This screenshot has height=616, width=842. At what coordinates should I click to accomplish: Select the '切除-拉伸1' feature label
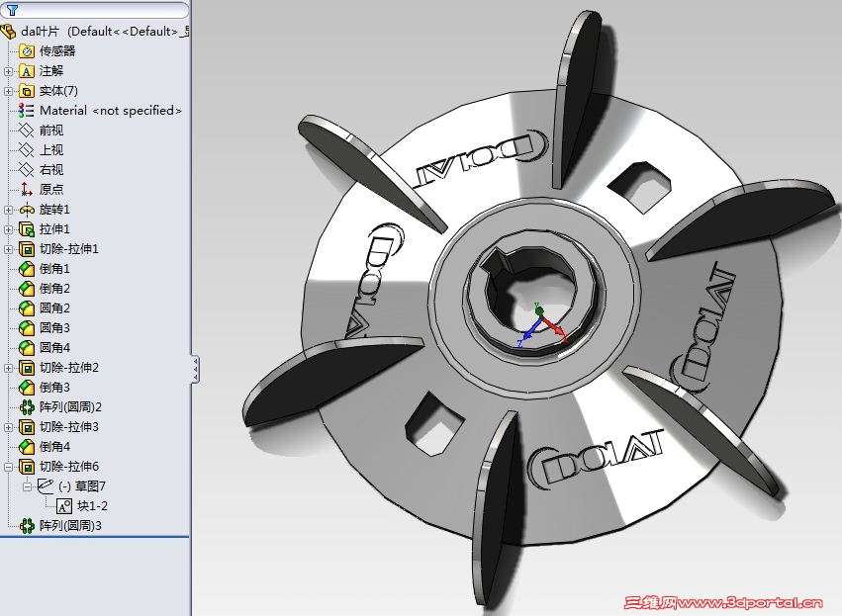click(x=69, y=249)
